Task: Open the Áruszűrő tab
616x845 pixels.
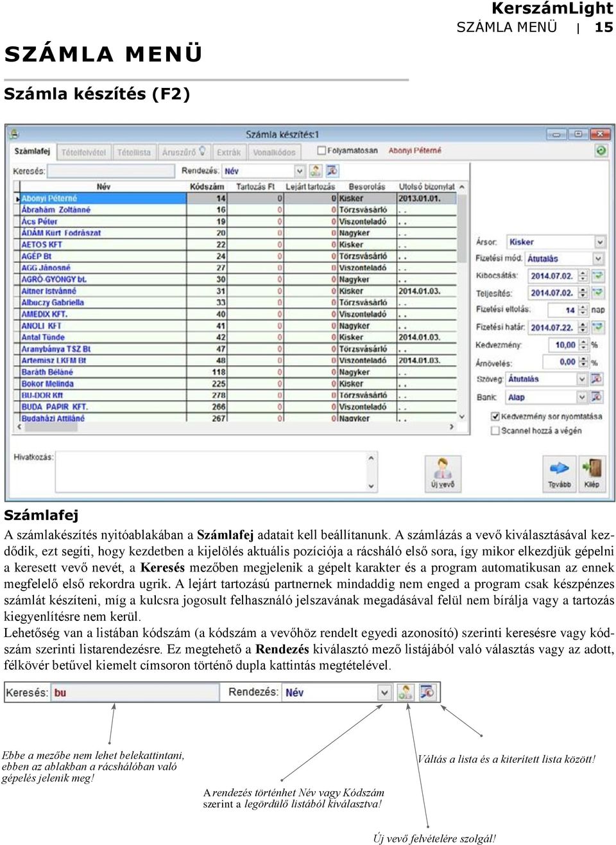Action: click(184, 152)
